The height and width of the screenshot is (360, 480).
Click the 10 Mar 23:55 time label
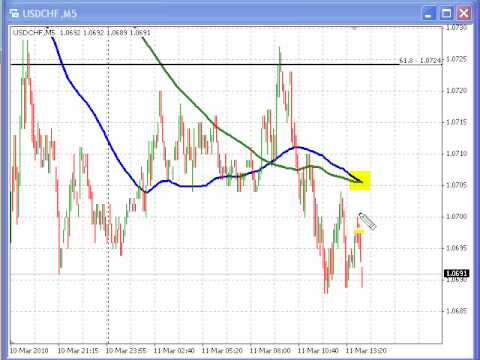click(x=126, y=351)
